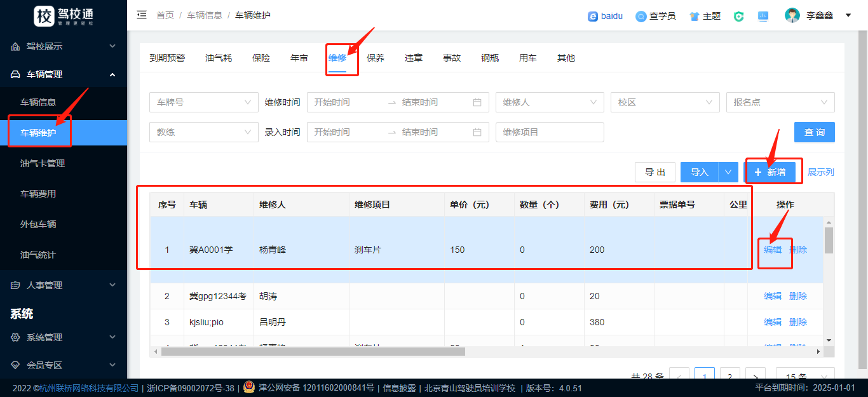The image size is (868, 397).
Task: Expand the 驾校展示 menu chevron
Action: 112,46
